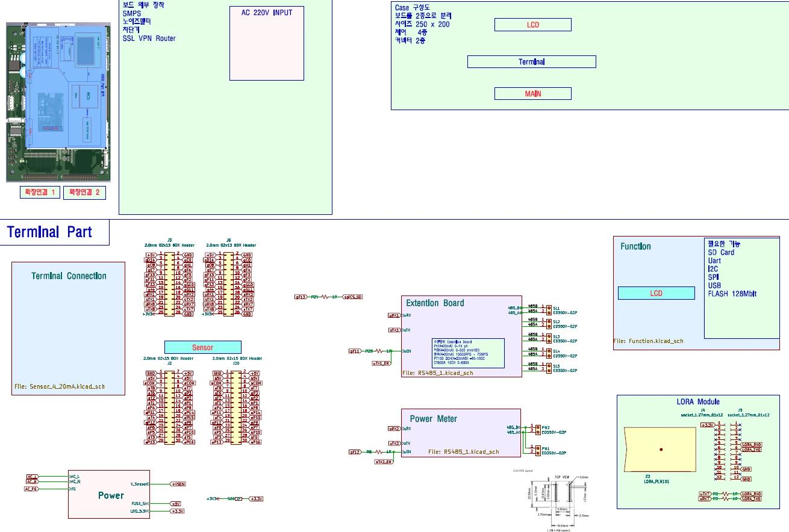Select the 확장연결 1 label box
Screen dimensions: 789x532
[x=40, y=193]
